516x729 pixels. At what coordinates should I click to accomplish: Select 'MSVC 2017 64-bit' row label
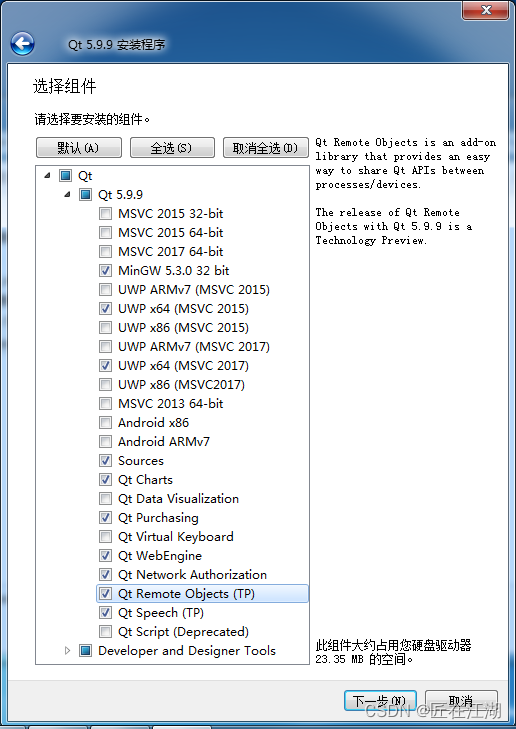(x=171, y=252)
